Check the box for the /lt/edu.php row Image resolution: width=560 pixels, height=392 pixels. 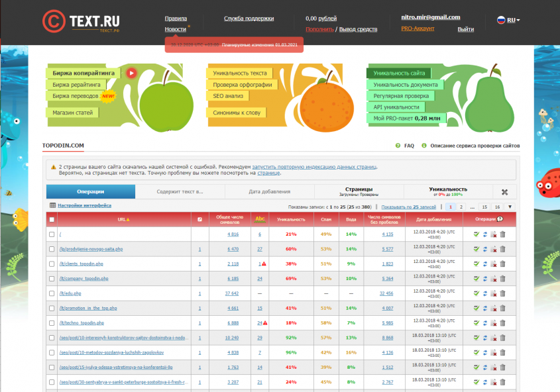pos(52,293)
